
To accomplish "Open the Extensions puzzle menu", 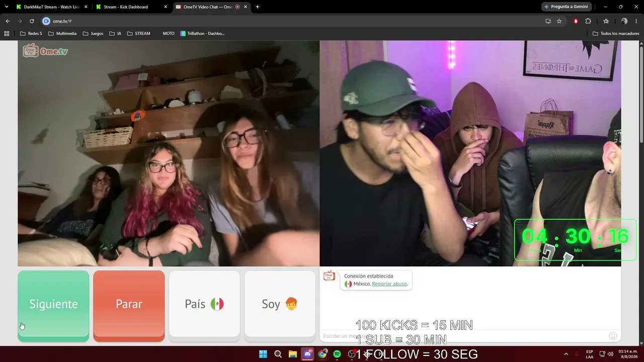I will click(x=588, y=21).
